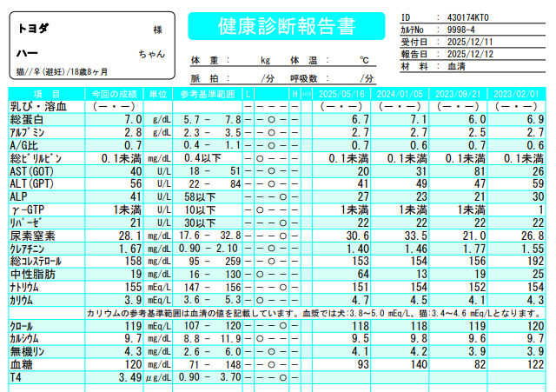Click the 項目 column header
This screenshot has height=392, width=556.
point(47,94)
